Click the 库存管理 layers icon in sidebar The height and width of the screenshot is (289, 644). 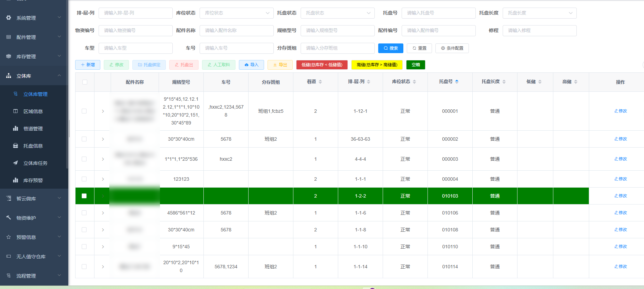(x=9, y=56)
